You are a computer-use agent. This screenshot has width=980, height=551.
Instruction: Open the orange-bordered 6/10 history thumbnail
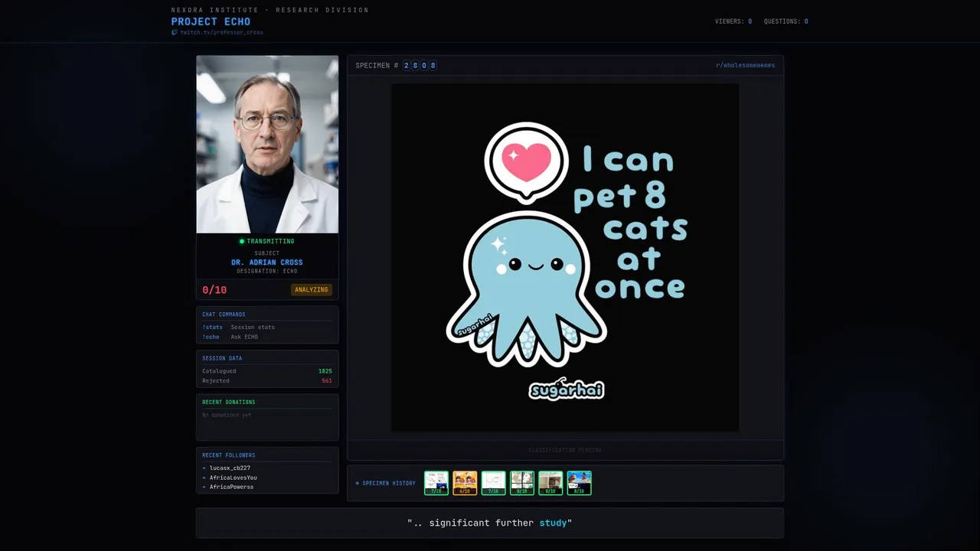465,483
